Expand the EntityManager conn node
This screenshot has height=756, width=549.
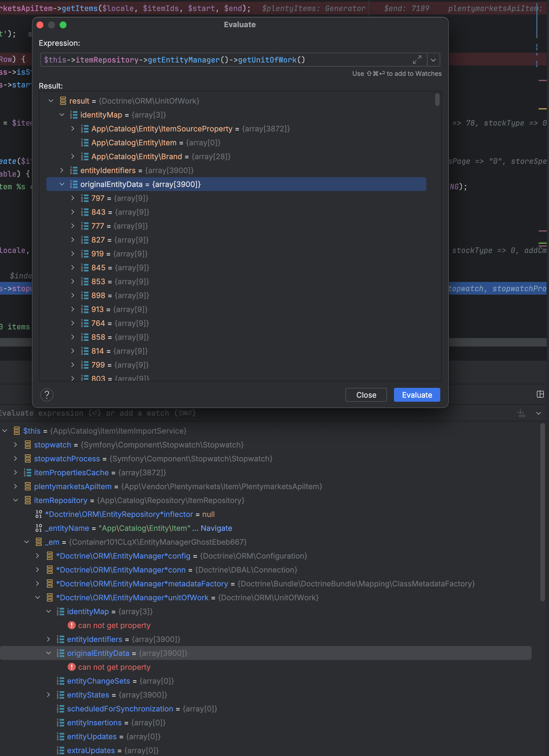click(38, 570)
